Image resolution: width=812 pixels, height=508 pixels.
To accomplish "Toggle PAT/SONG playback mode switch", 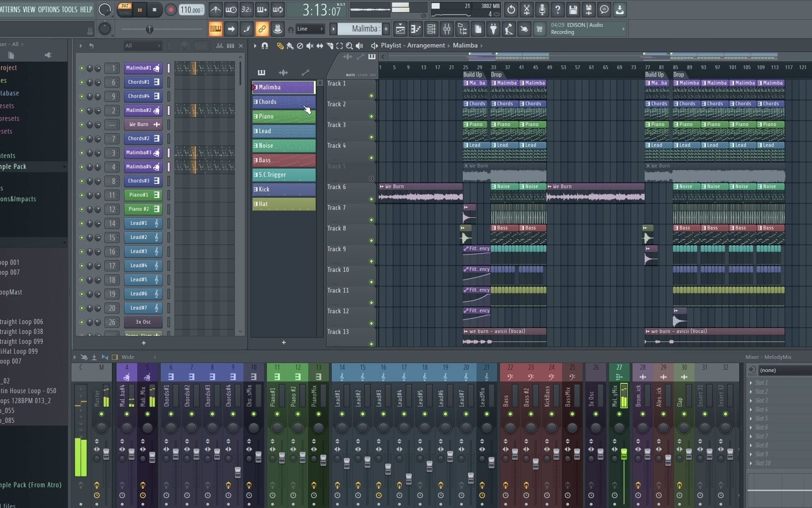I will [x=125, y=9].
